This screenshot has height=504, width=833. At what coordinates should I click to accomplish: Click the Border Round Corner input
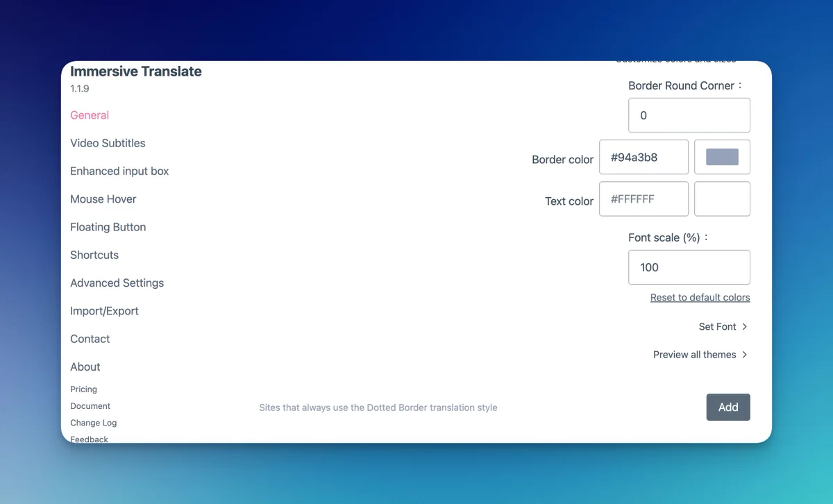pos(689,115)
